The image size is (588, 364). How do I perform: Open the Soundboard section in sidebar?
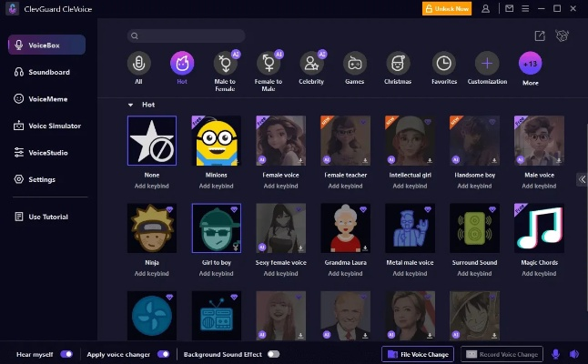coord(48,72)
